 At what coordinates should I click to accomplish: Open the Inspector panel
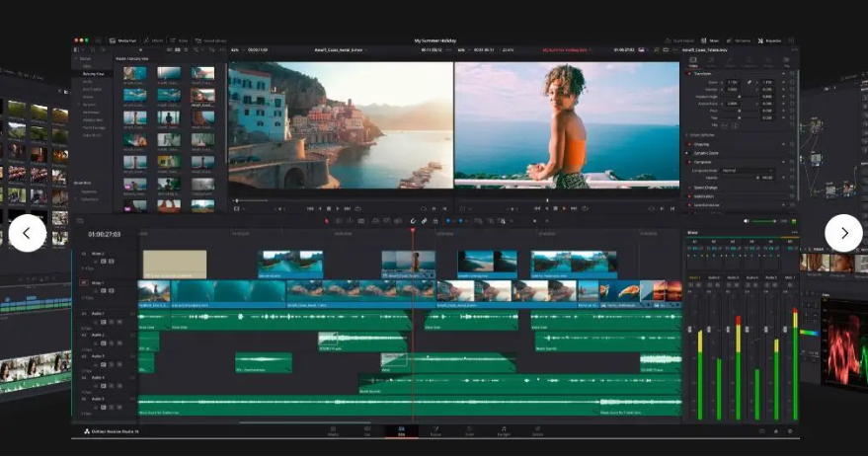pyautogui.click(x=771, y=40)
